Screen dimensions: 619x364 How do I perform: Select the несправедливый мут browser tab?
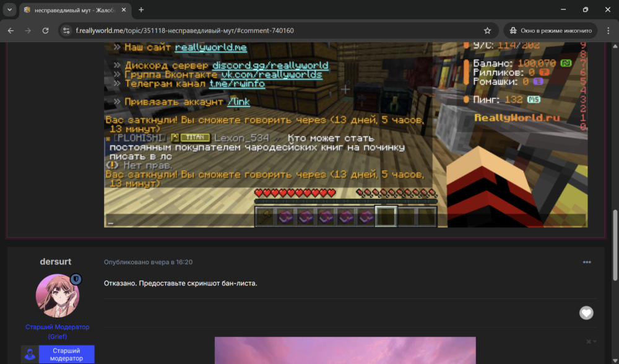click(x=75, y=11)
